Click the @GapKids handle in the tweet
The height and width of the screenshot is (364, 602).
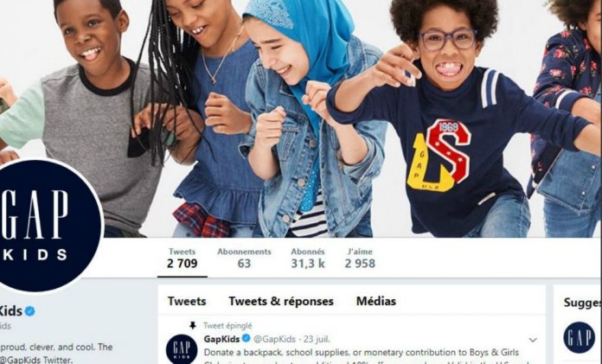coord(274,339)
